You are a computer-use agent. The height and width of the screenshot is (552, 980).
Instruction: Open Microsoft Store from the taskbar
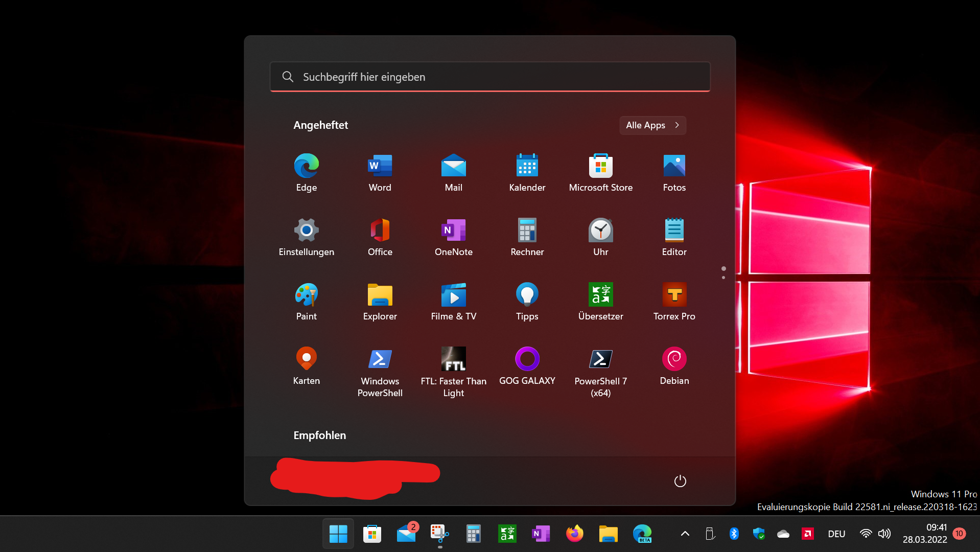(x=372, y=534)
